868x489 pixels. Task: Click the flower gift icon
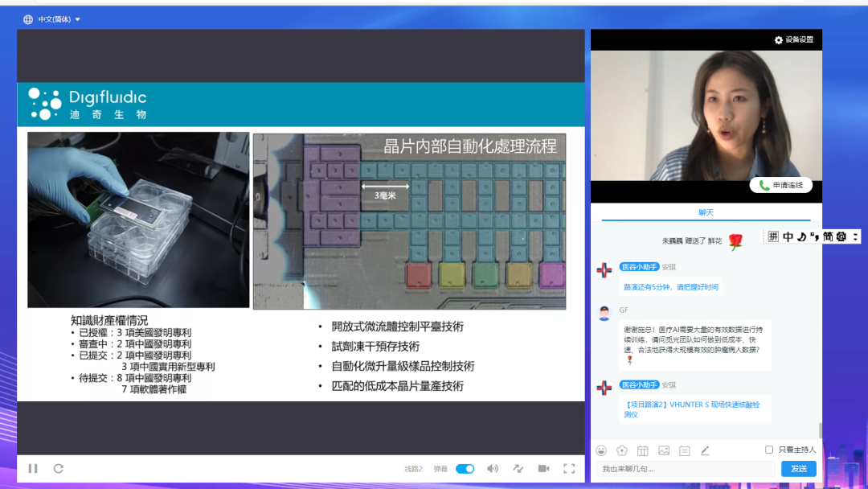click(621, 450)
